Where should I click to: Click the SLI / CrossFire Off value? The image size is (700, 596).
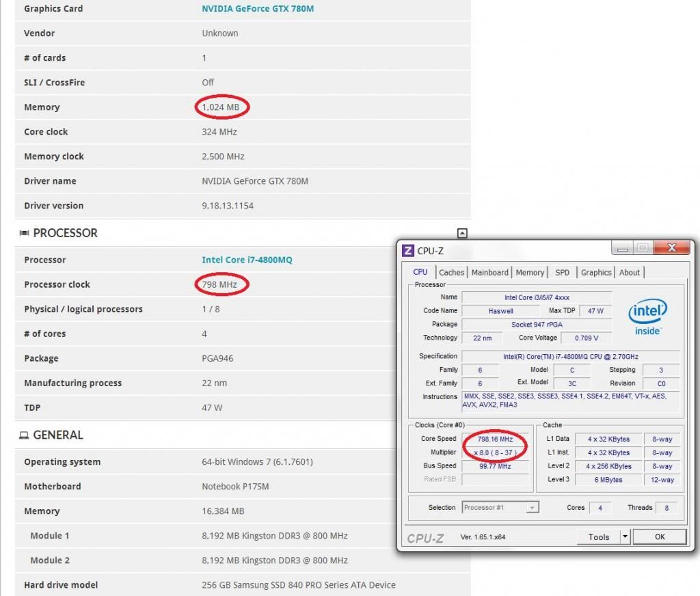[208, 83]
